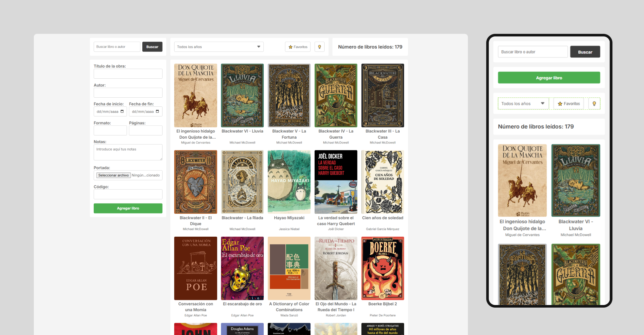
Task: Click Seleccionar archivo for Portada
Action: click(113, 175)
